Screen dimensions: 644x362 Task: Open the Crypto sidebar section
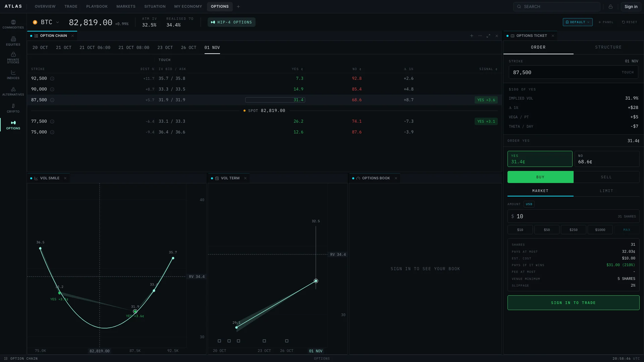coord(13,108)
